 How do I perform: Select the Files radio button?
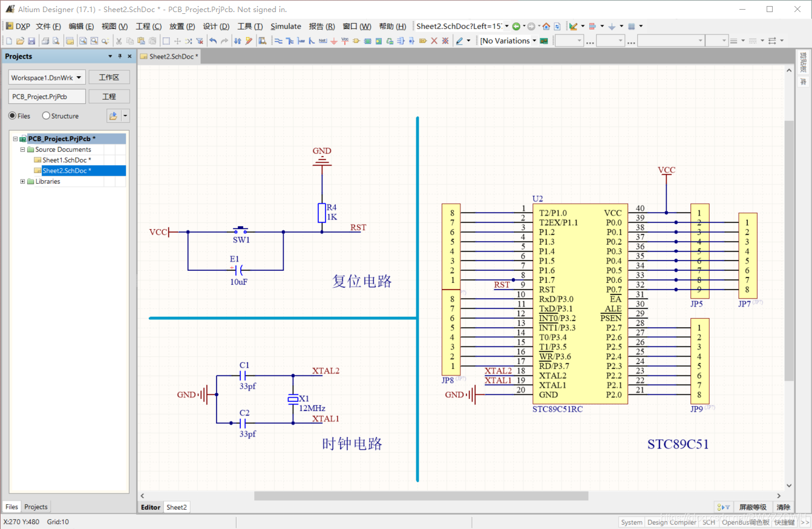(12, 116)
